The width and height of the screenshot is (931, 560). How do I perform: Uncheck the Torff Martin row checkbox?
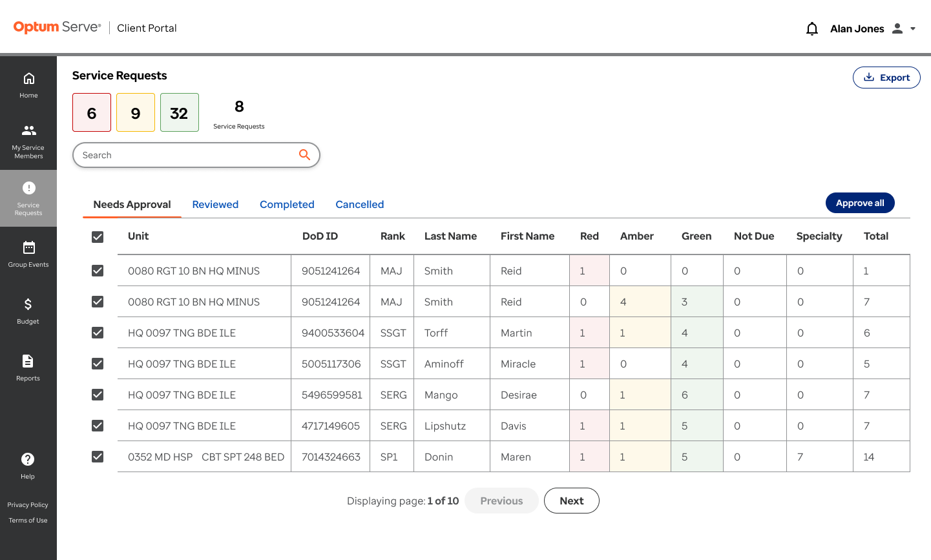(x=98, y=333)
